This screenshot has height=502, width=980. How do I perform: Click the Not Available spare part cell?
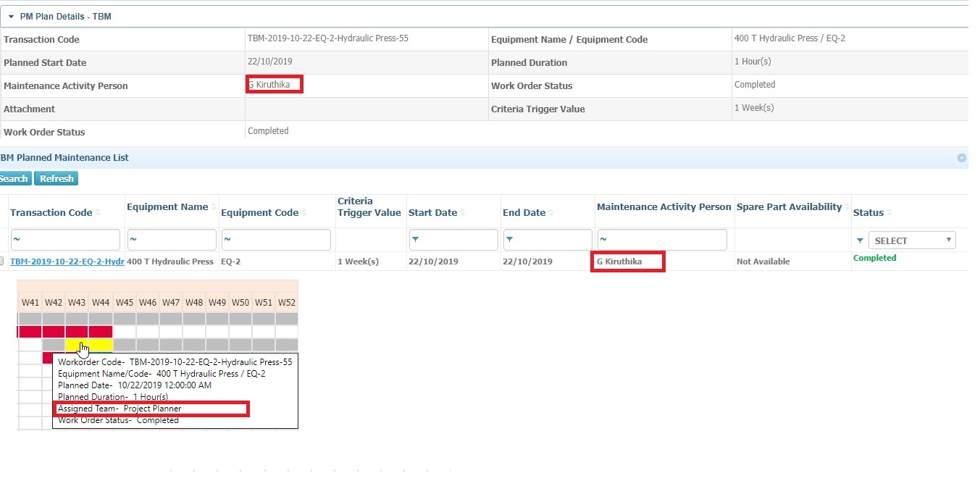763,262
